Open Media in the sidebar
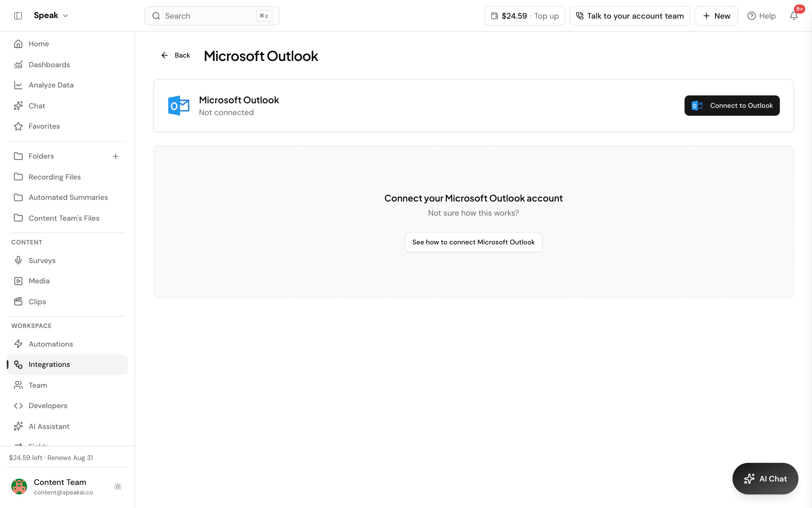Screen dimensions: 812x508 pos(67,281)
